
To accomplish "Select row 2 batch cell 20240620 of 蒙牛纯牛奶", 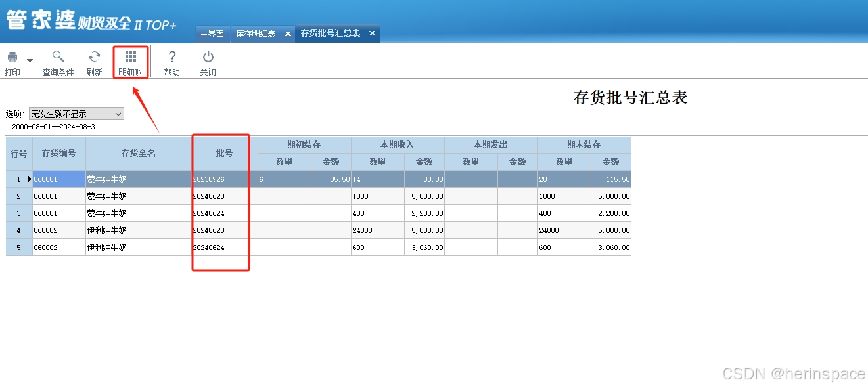I will point(225,196).
